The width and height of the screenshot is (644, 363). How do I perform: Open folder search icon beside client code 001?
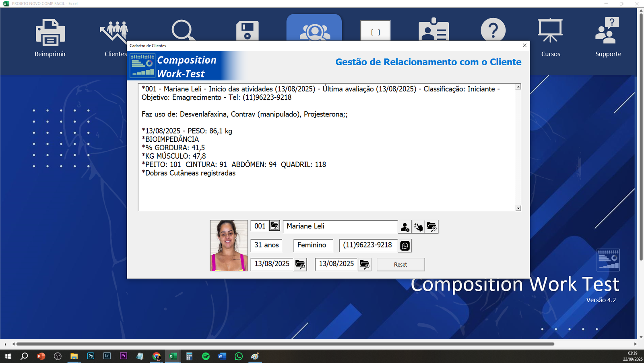(275, 226)
